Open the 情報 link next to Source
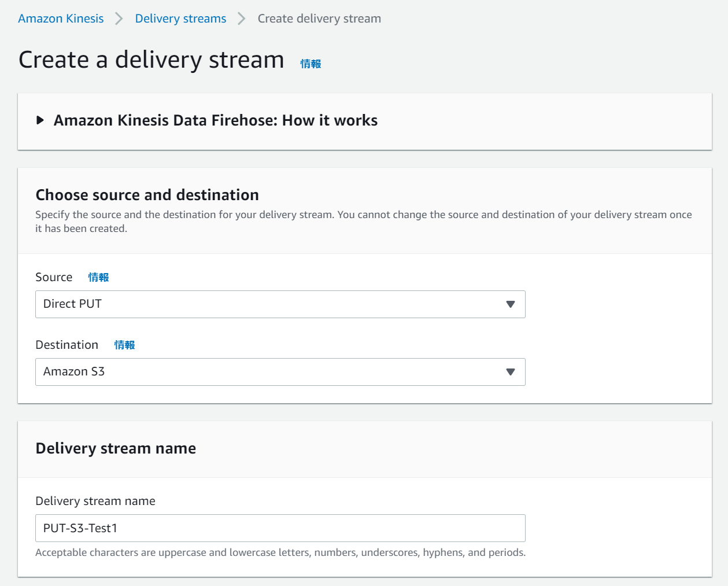The image size is (728, 586). 98,277
